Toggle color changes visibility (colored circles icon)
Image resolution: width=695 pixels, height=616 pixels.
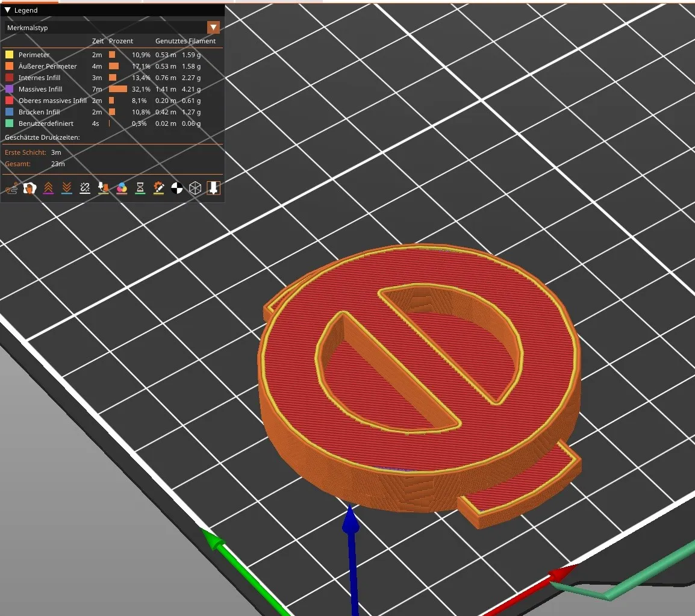(122, 188)
